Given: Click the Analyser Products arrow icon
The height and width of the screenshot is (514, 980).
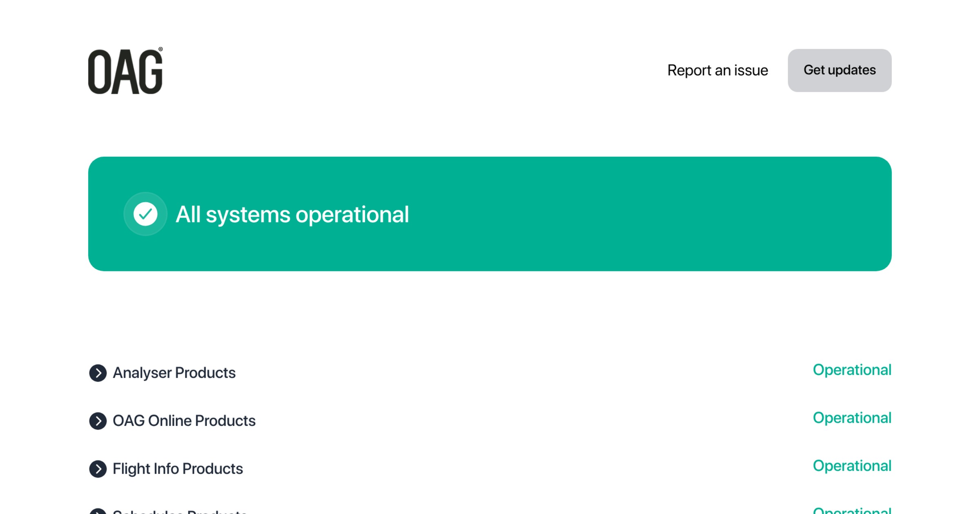Looking at the screenshot, I should pos(98,373).
